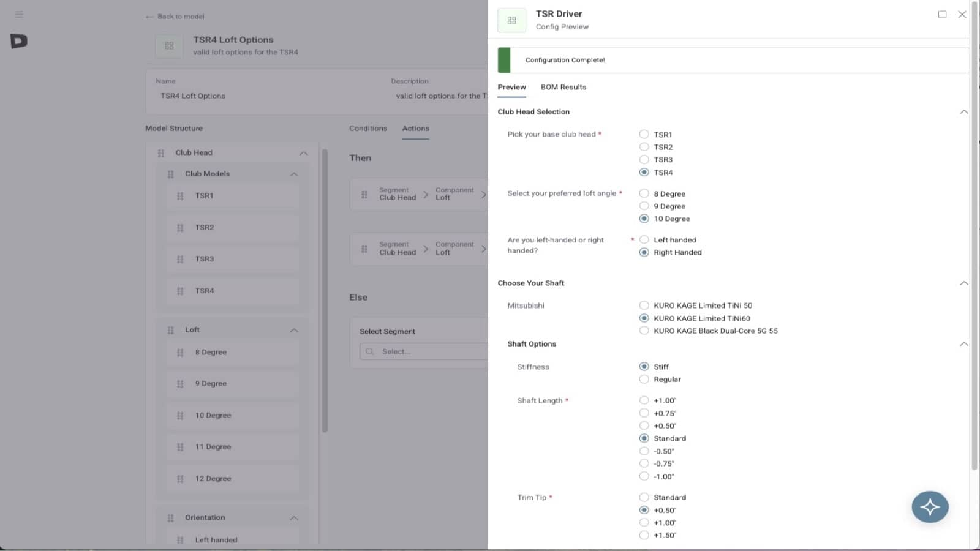Open the hamburger navigation menu
Image resolution: width=980 pixels, height=551 pixels.
coord(18,14)
